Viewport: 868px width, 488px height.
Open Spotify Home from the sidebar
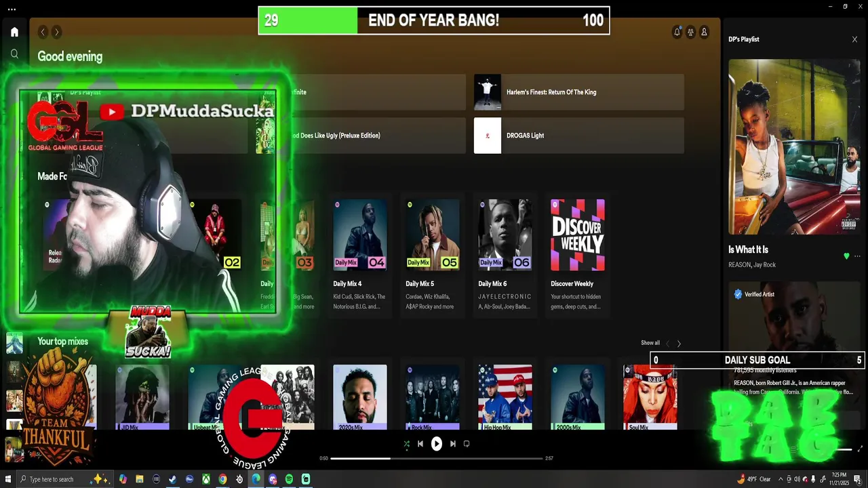(x=14, y=32)
